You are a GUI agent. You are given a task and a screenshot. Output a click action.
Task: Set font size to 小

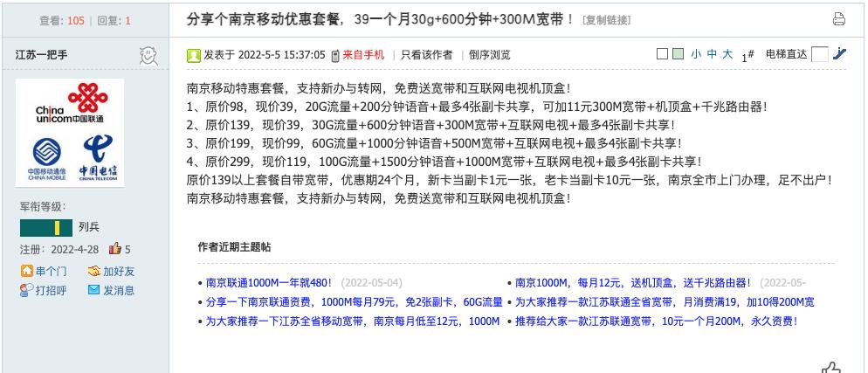[696, 54]
